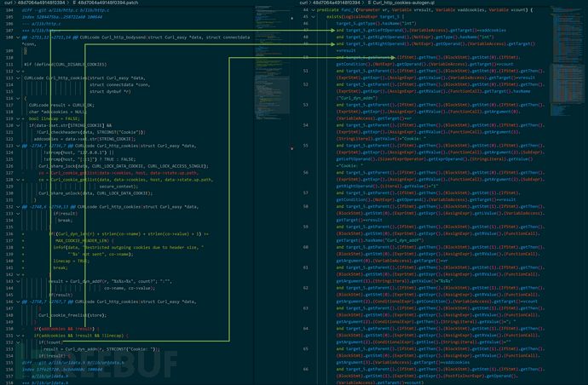Collapse the predicate fold chevron at line 44
This screenshot has width=588, height=385.
314,9
